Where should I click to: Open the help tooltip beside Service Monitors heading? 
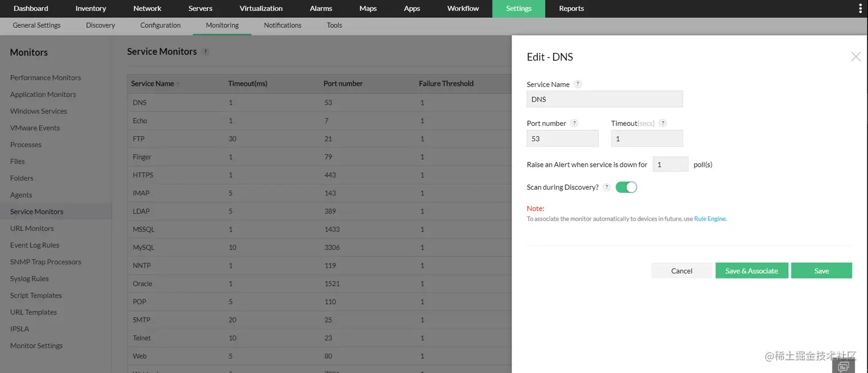point(206,52)
